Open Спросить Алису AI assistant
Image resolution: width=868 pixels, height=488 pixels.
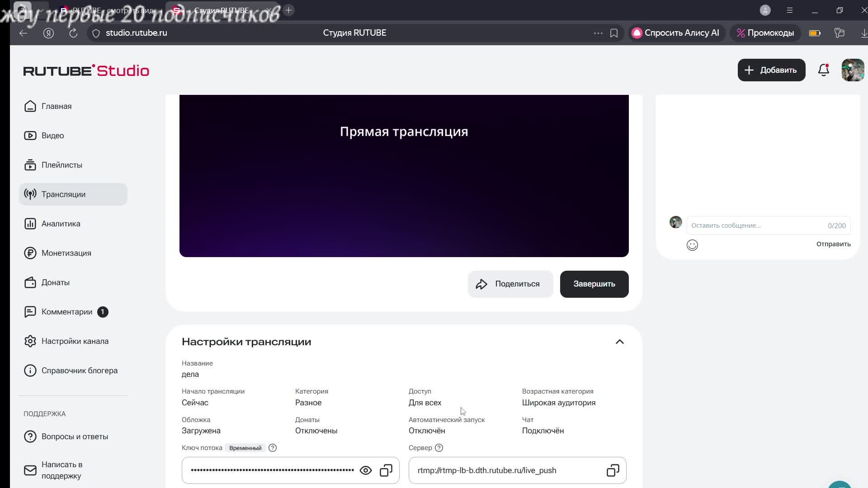[675, 33]
